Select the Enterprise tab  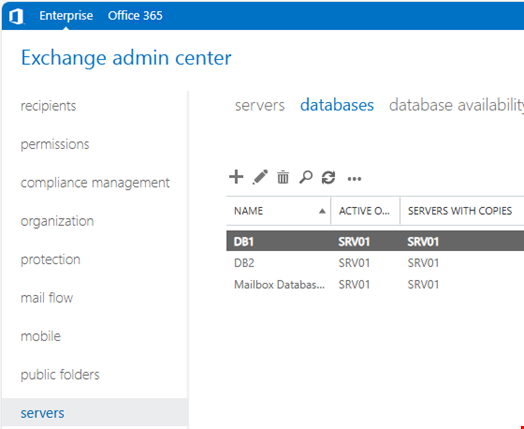[x=66, y=16]
